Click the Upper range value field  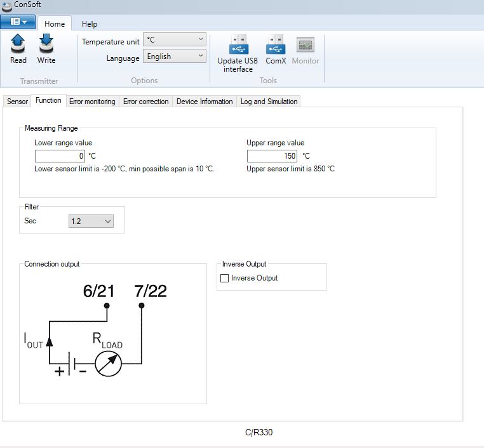(x=272, y=156)
